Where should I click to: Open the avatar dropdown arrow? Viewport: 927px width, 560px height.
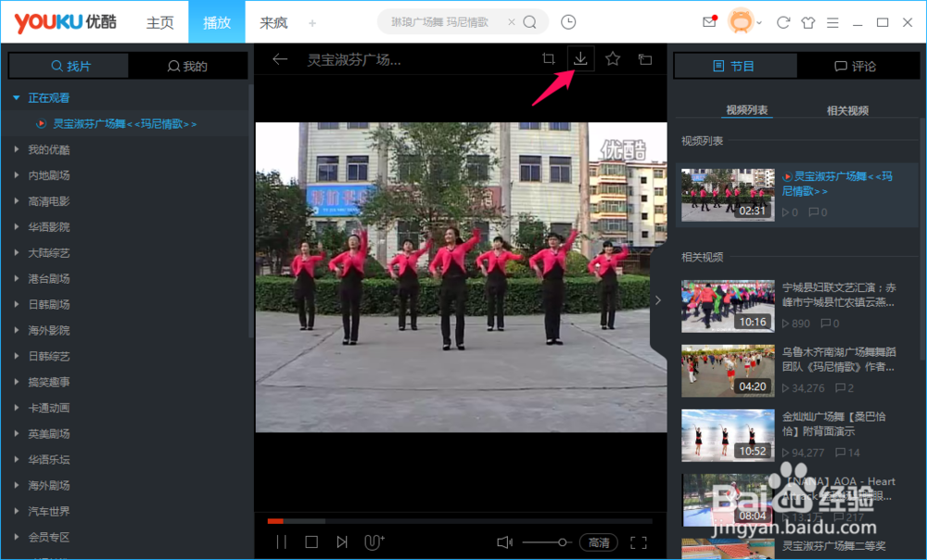point(759,23)
